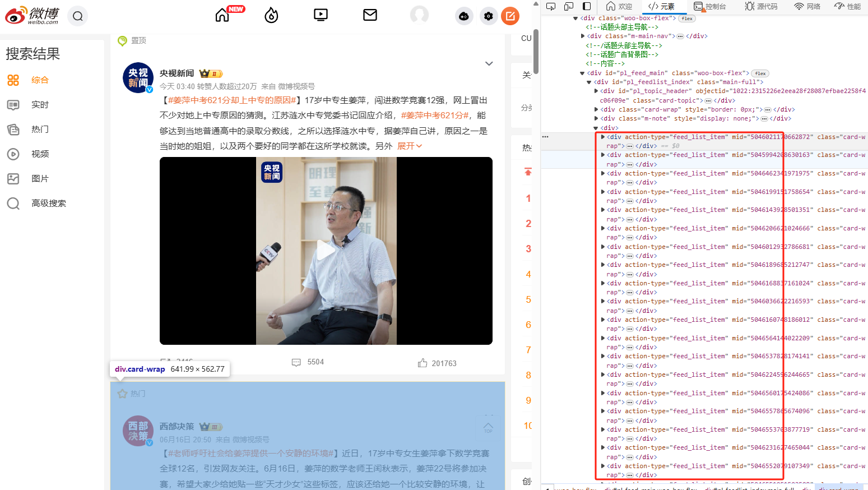Viewport: 868px width, 490px height.
Task: Expand the post options chevron for 央视新闻
Action: click(x=489, y=63)
